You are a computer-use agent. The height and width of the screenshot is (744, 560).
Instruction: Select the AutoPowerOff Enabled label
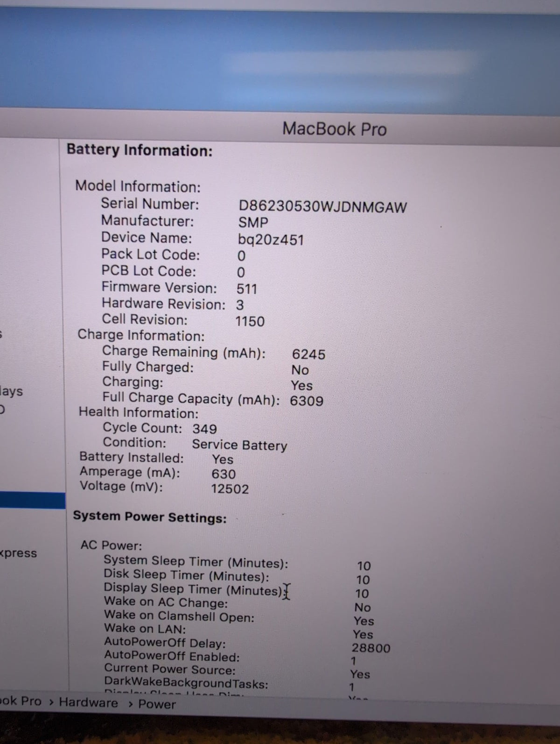coord(172,656)
